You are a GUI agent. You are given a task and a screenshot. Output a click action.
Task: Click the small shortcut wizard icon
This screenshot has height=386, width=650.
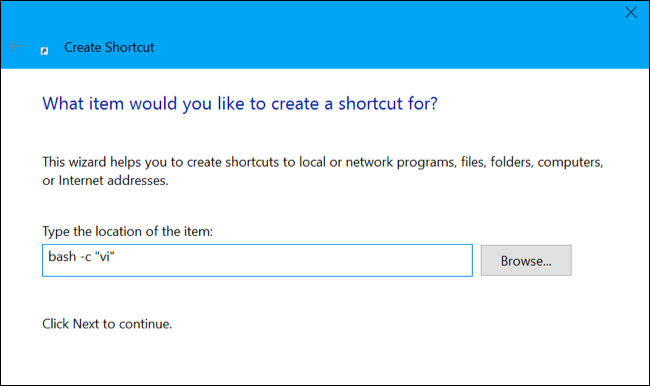coord(44,51)
